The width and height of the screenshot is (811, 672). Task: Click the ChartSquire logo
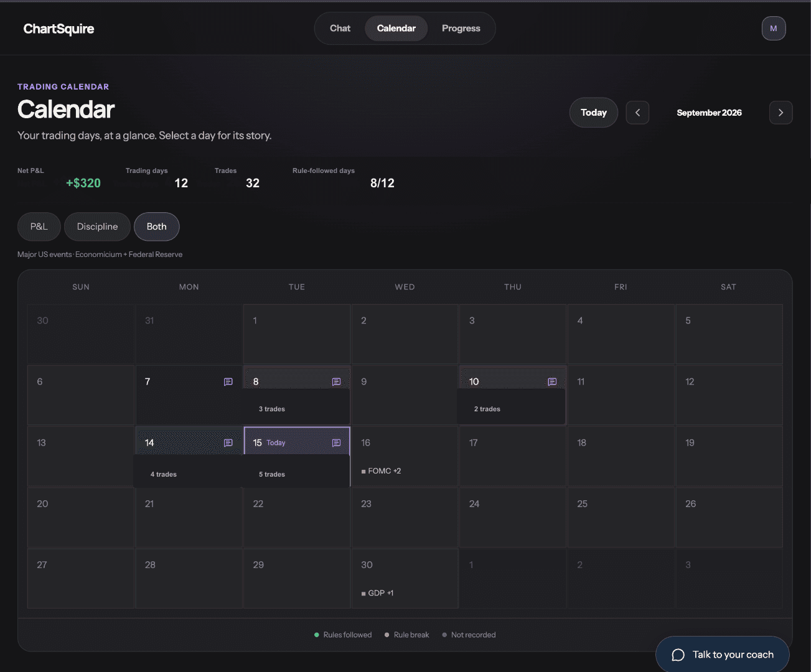59,29
